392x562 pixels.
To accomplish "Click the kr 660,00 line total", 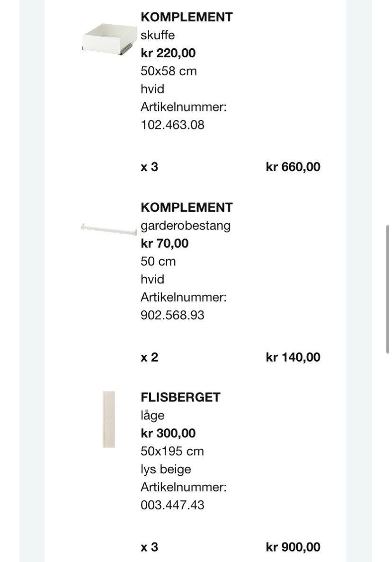I will 293,167.
